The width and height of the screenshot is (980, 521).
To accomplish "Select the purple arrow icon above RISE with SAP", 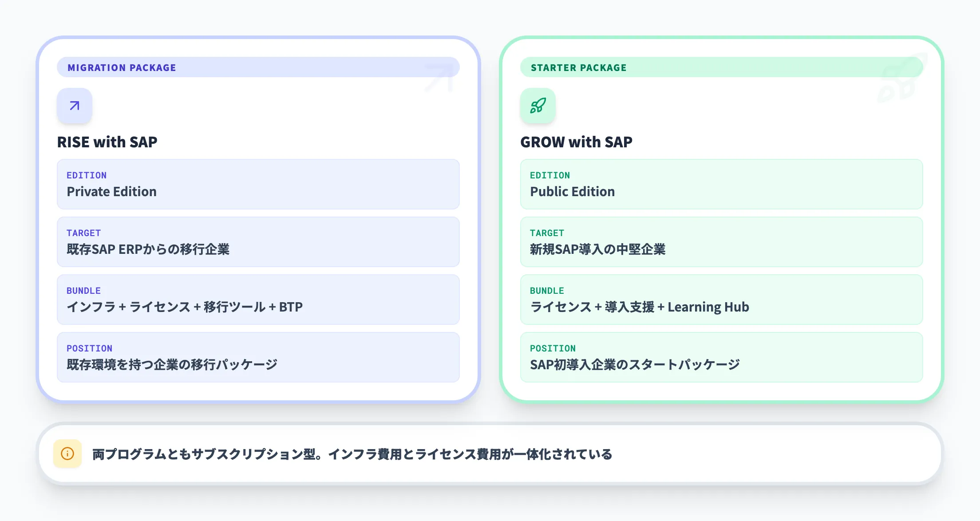I will pos(74,106).
